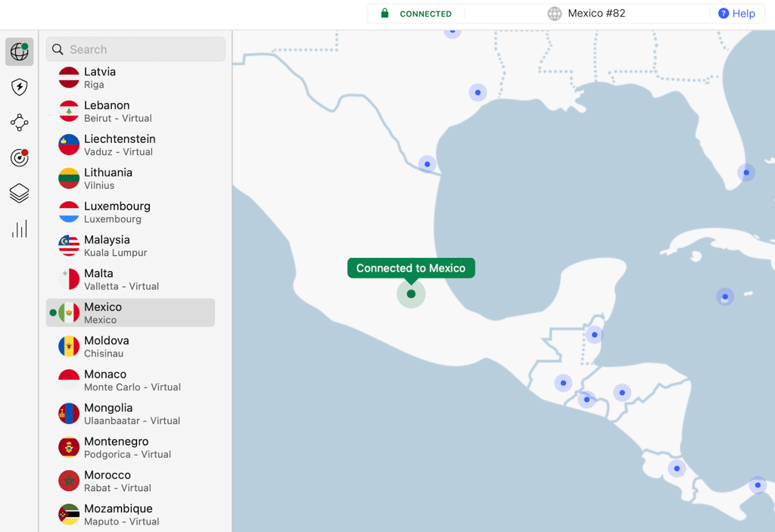
Task: Click the Lebanon flag icon
Action: pyautogui.click(x=69, y=111)
